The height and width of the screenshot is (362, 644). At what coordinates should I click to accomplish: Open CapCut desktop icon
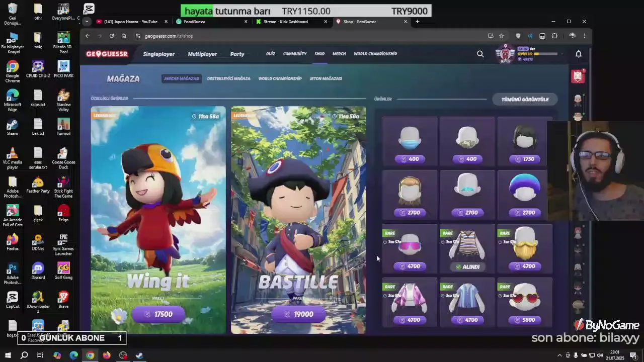(13, 300)
